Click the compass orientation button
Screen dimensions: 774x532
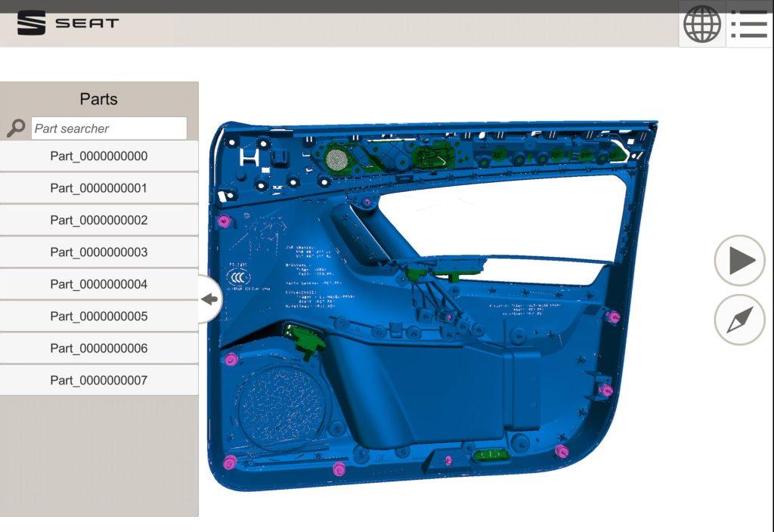(x=740, y=320)
